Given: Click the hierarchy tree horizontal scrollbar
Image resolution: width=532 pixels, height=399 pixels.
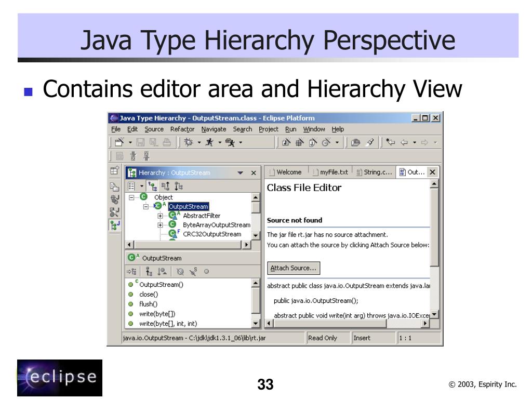Looking at the screenshot, I should 189,245.
